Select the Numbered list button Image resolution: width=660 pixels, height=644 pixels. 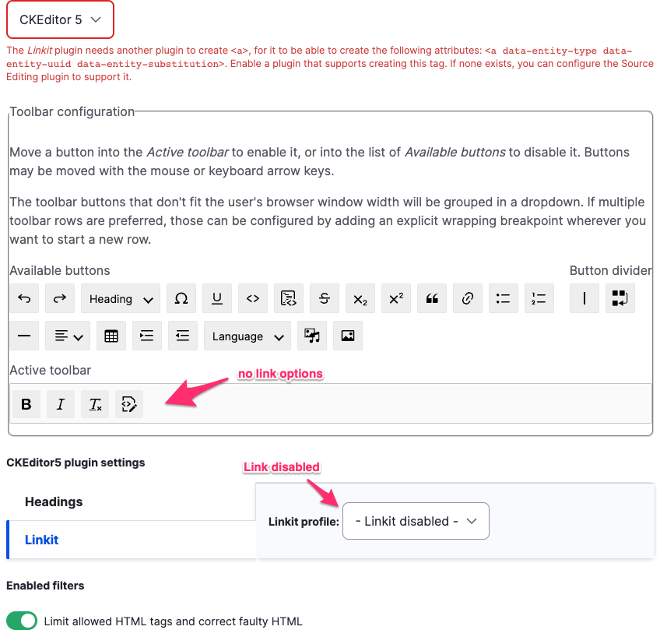click(539, 298)
